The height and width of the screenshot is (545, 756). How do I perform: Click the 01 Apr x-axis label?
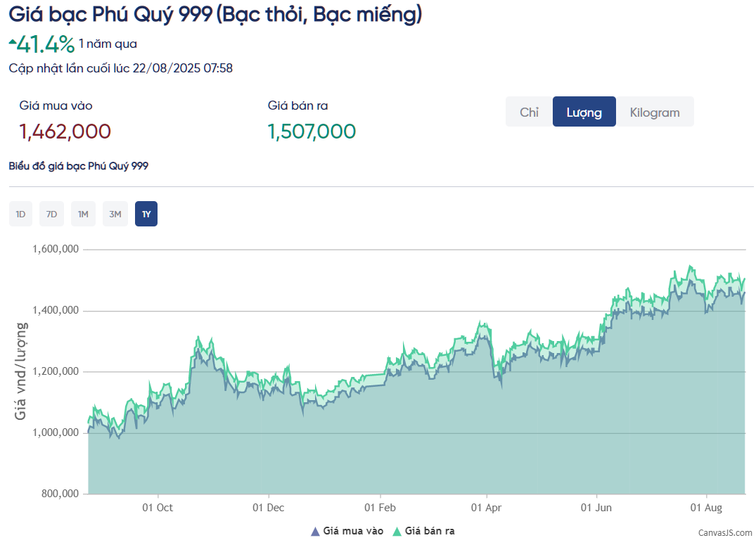(x=486, y=507)
